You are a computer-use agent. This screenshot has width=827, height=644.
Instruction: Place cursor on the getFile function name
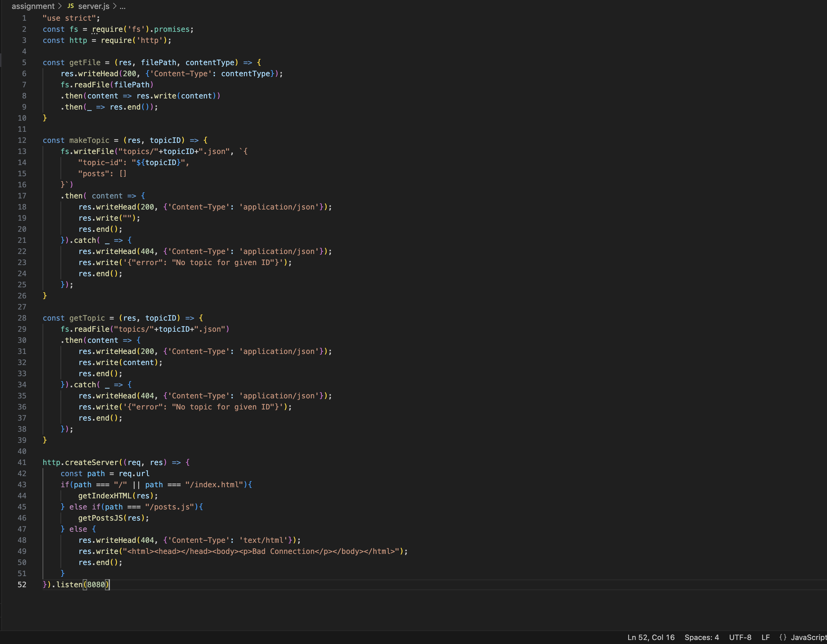click(x=85, y=62)
